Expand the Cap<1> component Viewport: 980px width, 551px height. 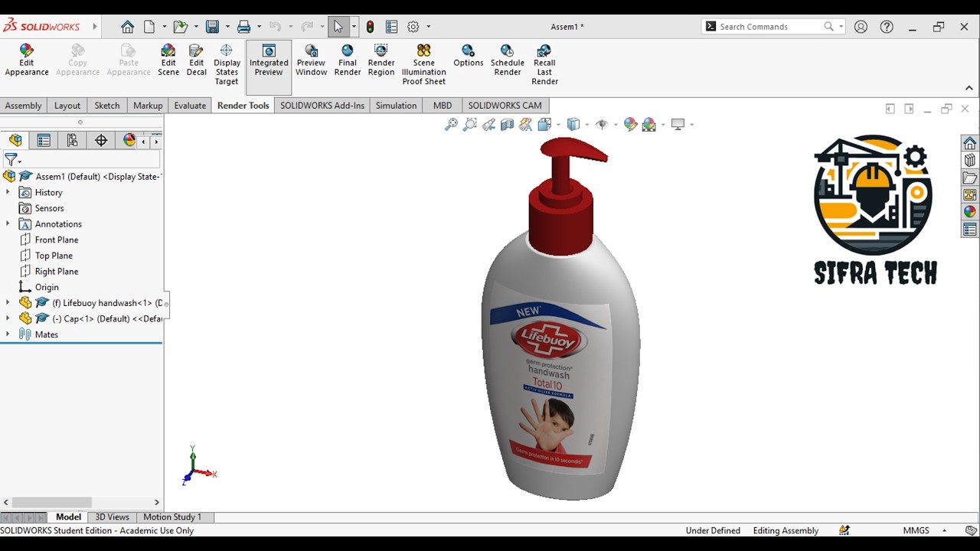click(x=8, y=318)
